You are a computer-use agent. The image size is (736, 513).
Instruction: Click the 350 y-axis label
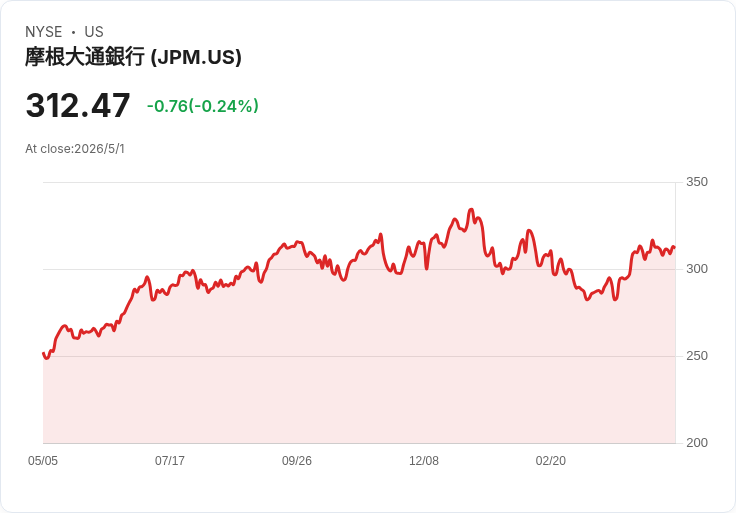[697, 182]
